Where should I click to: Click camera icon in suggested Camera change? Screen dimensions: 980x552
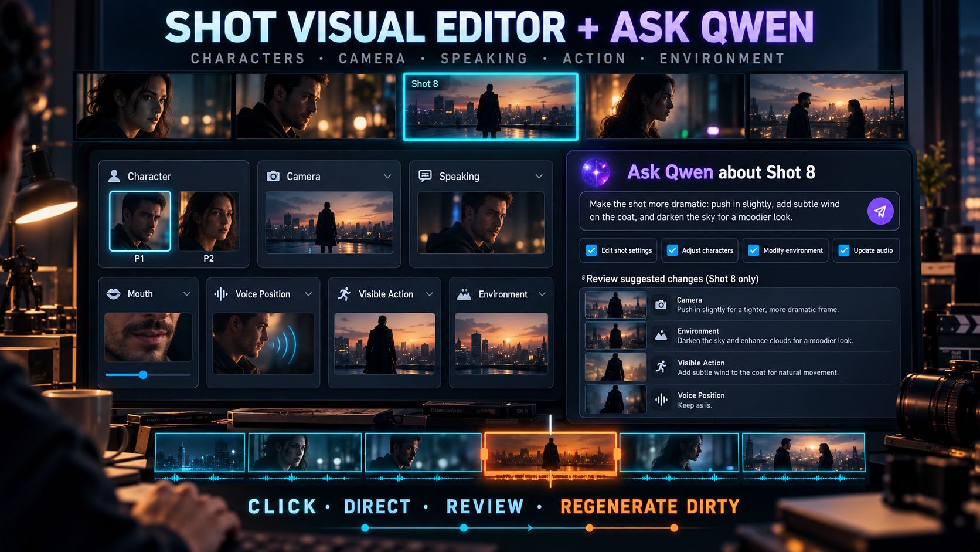pos(661,304)
